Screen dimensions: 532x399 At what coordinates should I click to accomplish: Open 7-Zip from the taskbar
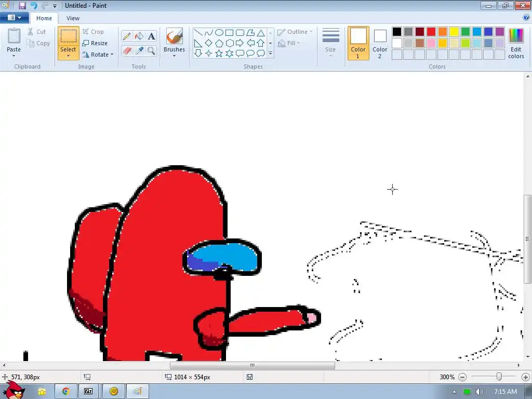pos(88,391)
